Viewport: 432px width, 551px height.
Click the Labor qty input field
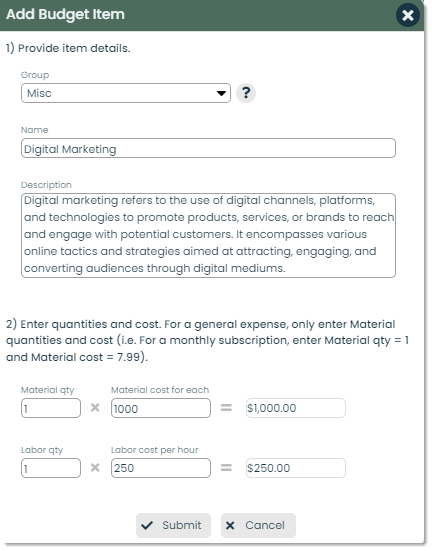51,468
